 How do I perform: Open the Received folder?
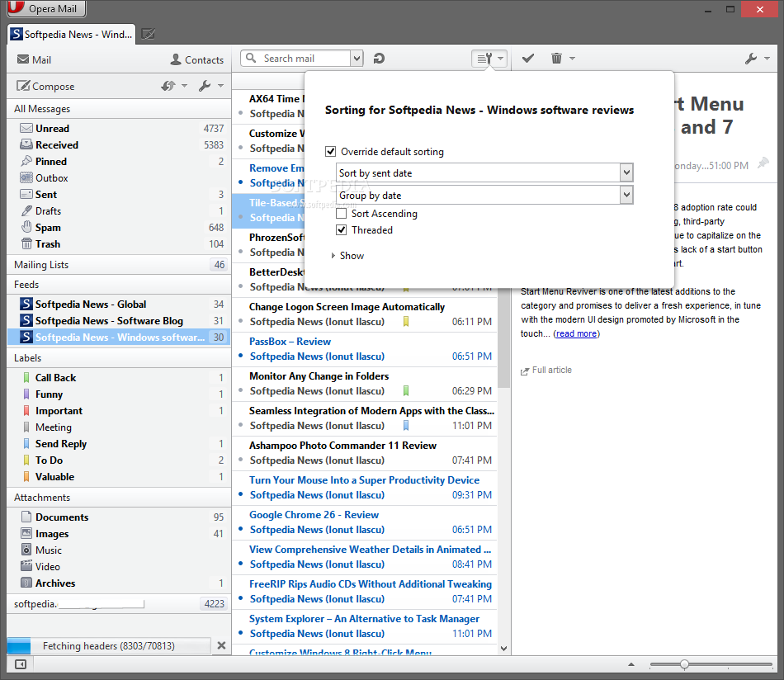(x=120, y=145)
